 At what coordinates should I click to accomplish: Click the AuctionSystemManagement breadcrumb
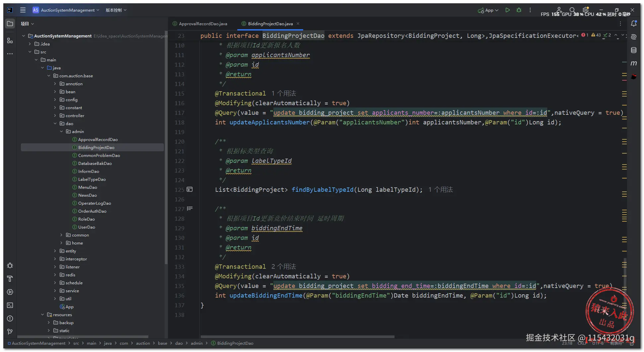click(36, 343)
